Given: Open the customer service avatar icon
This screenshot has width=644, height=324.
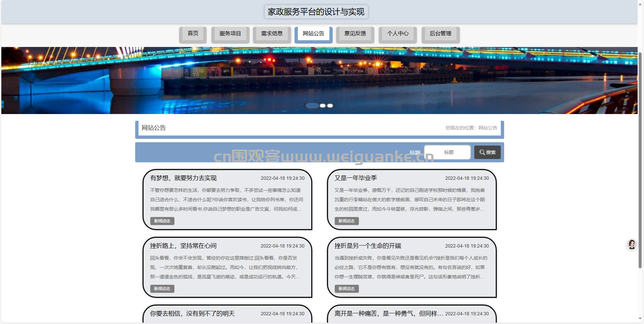Looking at the screenshot, I should (632, 245).
